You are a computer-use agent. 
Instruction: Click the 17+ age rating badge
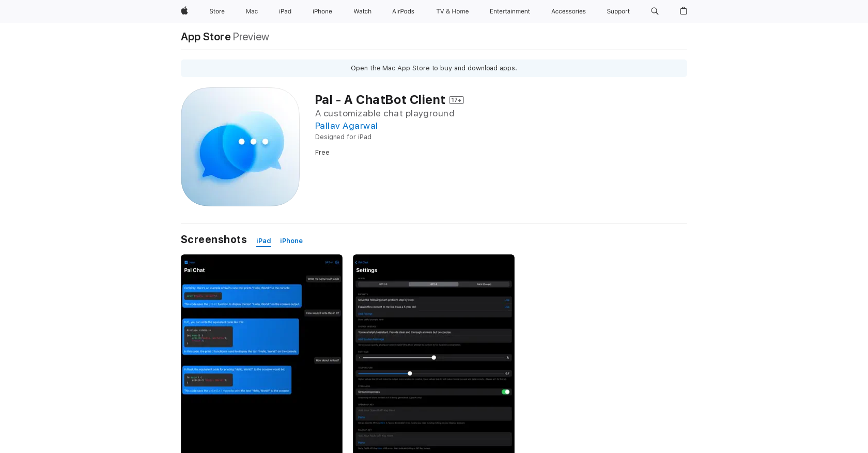coord(456,100)
